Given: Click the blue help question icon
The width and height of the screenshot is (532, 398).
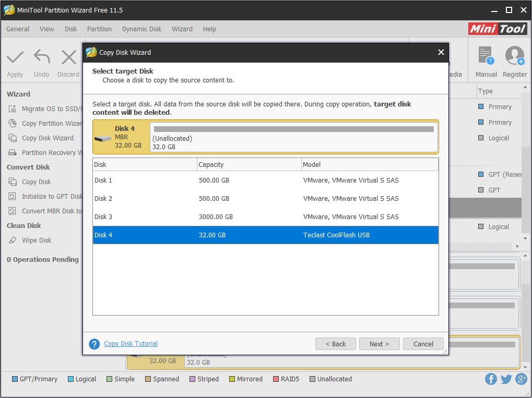Looking at the screenshot, I should tap(94, 344).
